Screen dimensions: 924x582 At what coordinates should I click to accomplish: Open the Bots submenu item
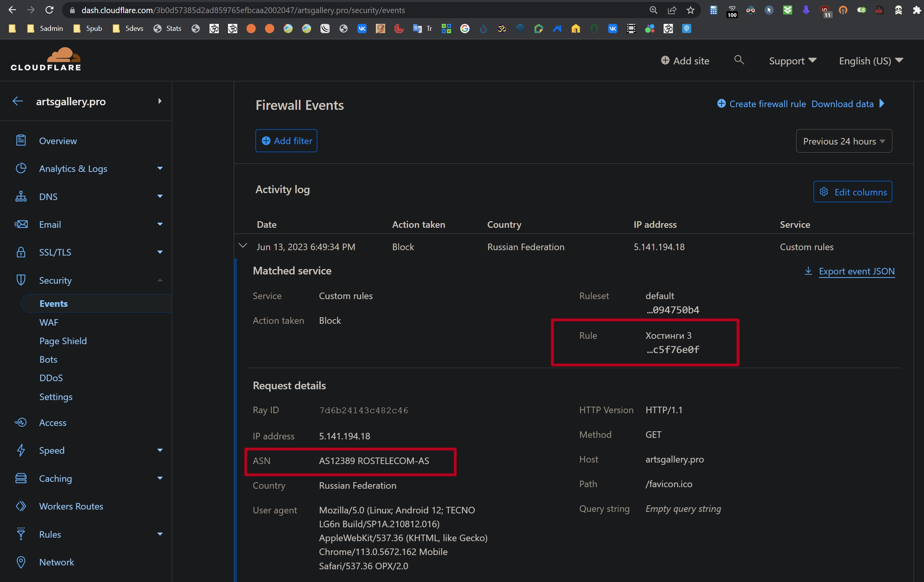pos(49,359)
